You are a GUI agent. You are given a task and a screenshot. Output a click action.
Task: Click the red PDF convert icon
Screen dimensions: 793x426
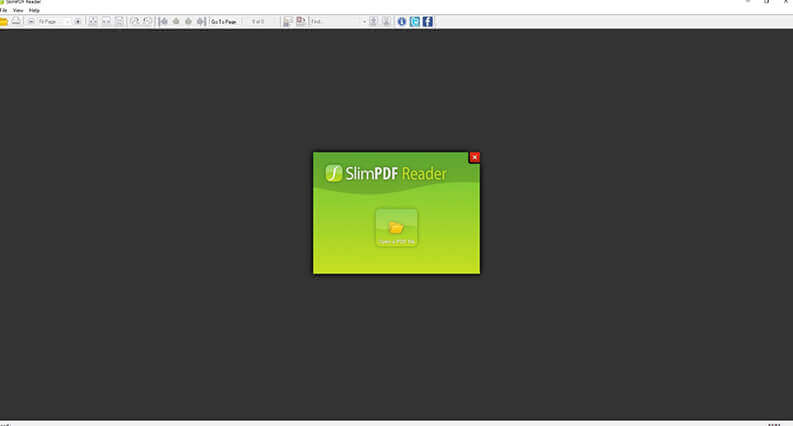tap(301, 21)
